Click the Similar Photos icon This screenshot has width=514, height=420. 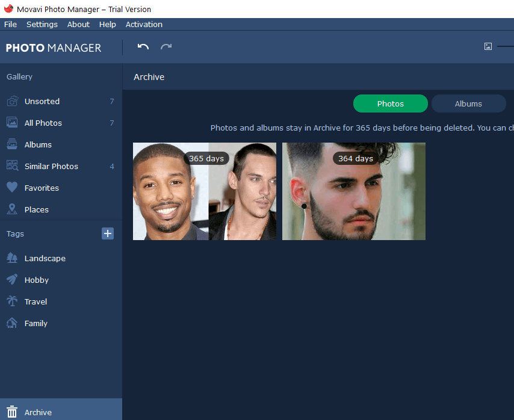pos(12,166)
